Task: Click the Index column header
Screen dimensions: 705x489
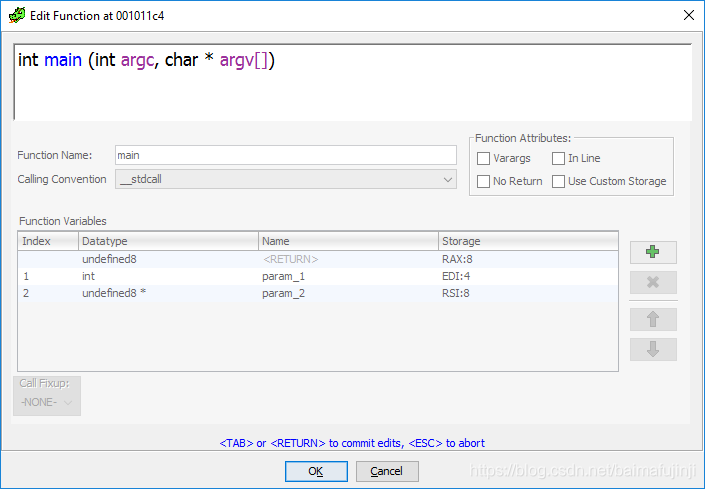Action: point(48,241)
